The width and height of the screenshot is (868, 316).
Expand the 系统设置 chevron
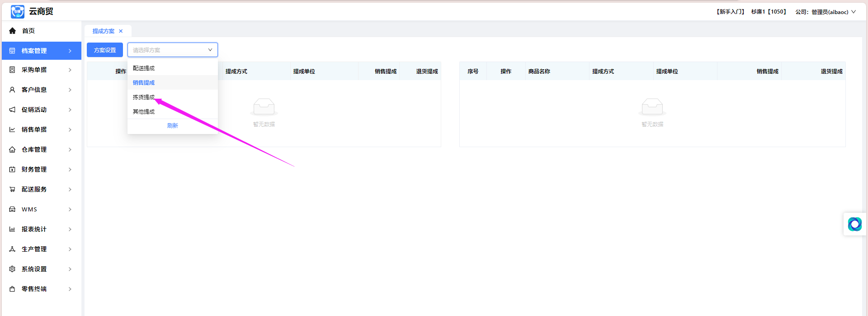[70, 269]
